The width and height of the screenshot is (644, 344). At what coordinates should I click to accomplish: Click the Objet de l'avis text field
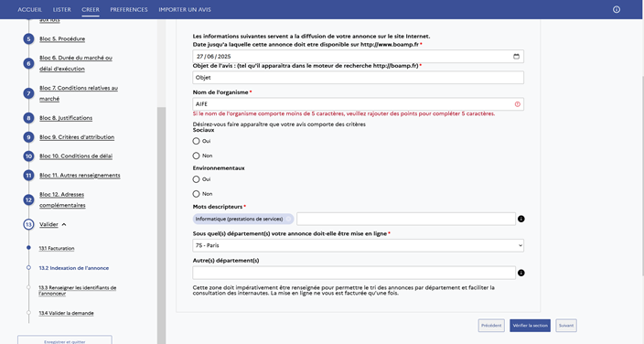(359, 77)
